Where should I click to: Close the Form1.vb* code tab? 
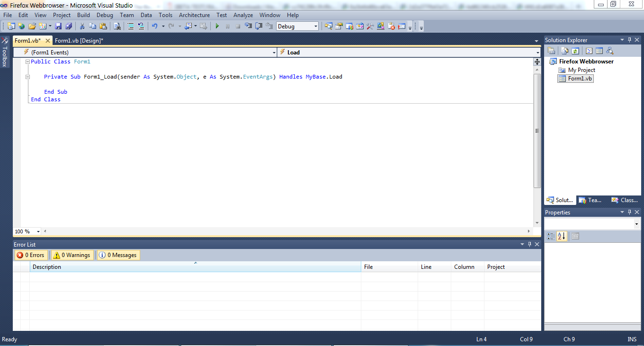click(x=47, y=41)
